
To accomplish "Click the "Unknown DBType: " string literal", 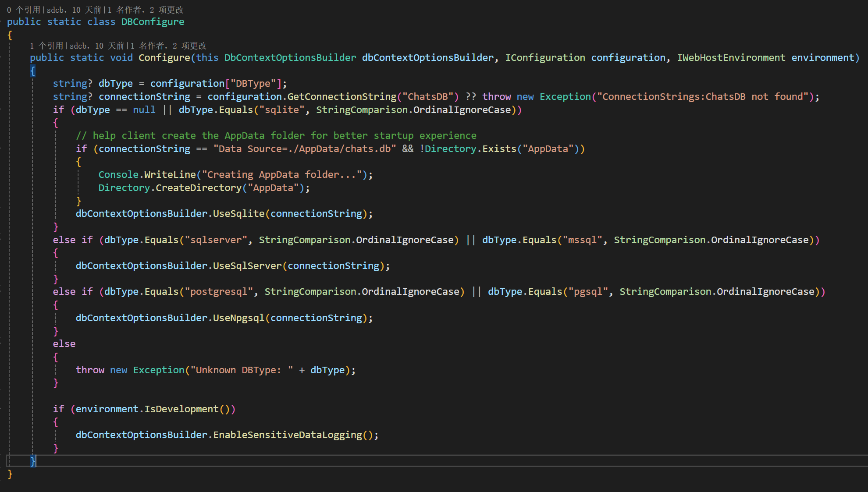I will coord(242,370).
